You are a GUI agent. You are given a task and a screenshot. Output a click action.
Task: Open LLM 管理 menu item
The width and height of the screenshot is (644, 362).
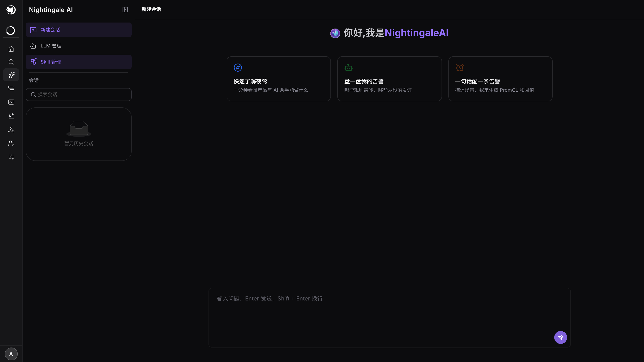click(x=79, y=46)
